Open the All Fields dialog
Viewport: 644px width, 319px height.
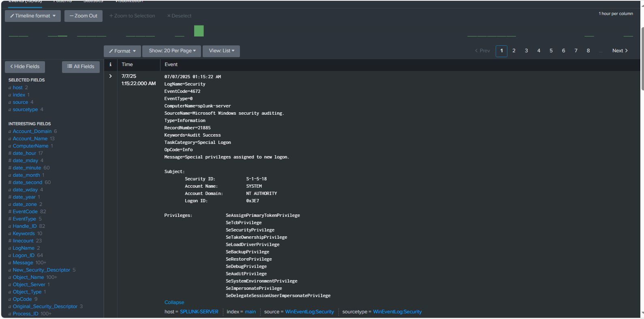pos(81,66)
